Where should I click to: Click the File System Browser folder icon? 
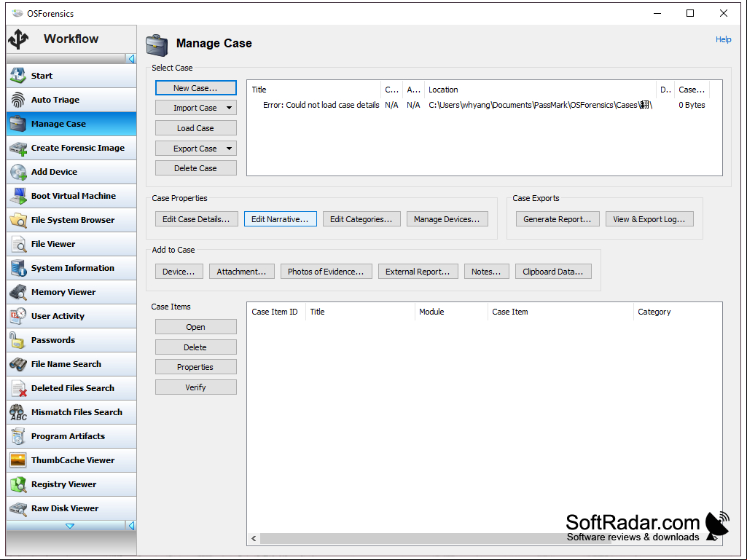click(18, 219)
